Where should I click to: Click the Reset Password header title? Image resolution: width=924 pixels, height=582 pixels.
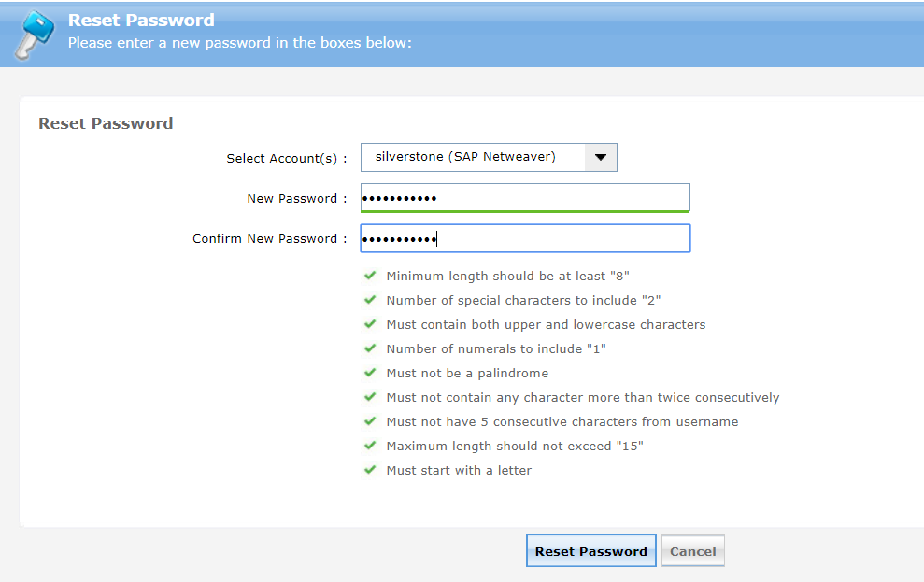[x=141, y=20]
